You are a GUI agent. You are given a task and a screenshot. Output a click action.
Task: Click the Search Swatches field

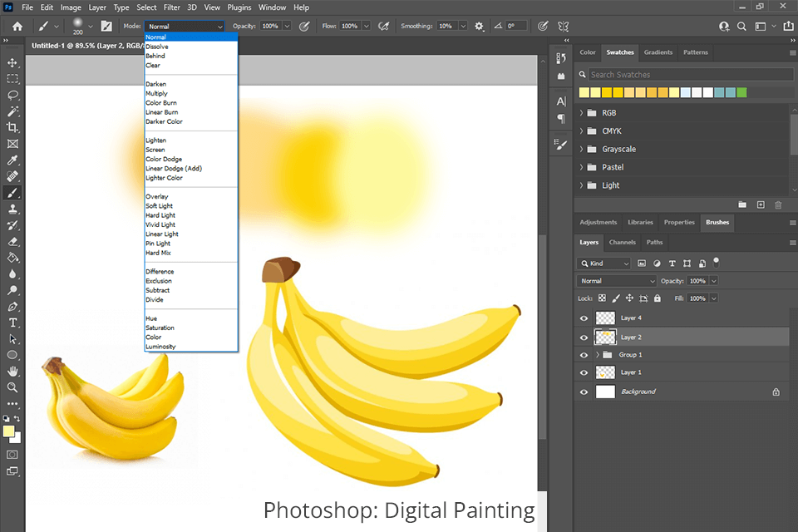691,75
